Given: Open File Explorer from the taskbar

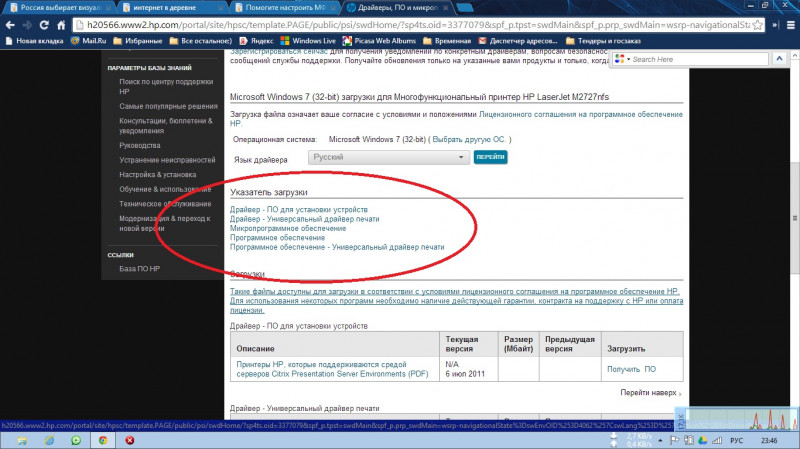Looking at the screenshot, I should [22, 440].
